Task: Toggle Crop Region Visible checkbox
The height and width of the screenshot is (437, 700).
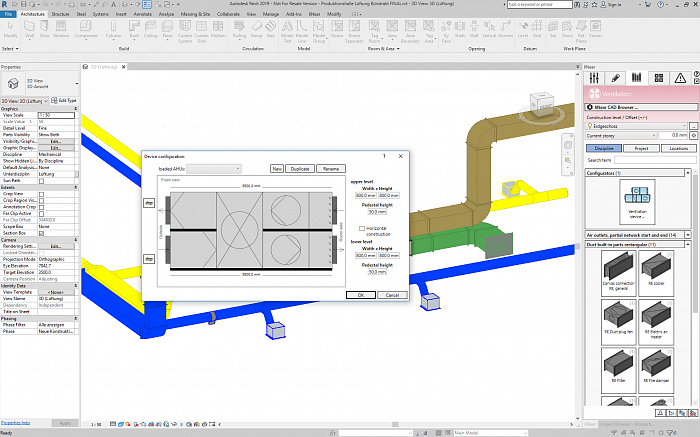Action: pyautogui.click(x=42, y=201)
